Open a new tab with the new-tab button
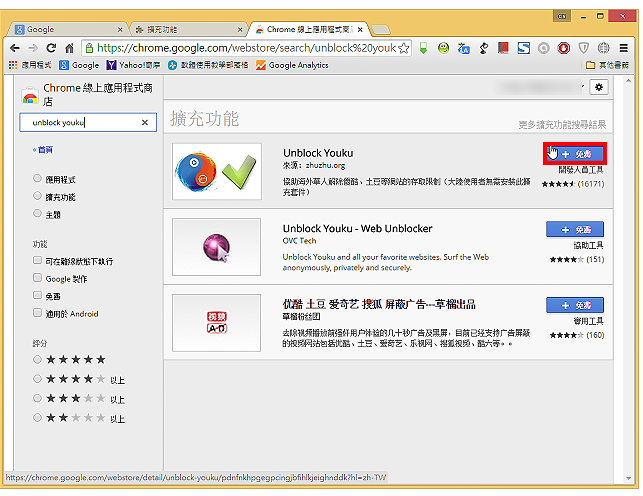The image size is (643, 496). tap(381, 30)
